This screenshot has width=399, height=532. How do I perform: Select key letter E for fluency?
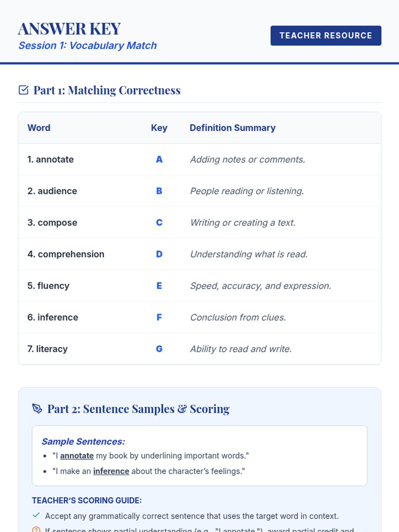(159, 286)
